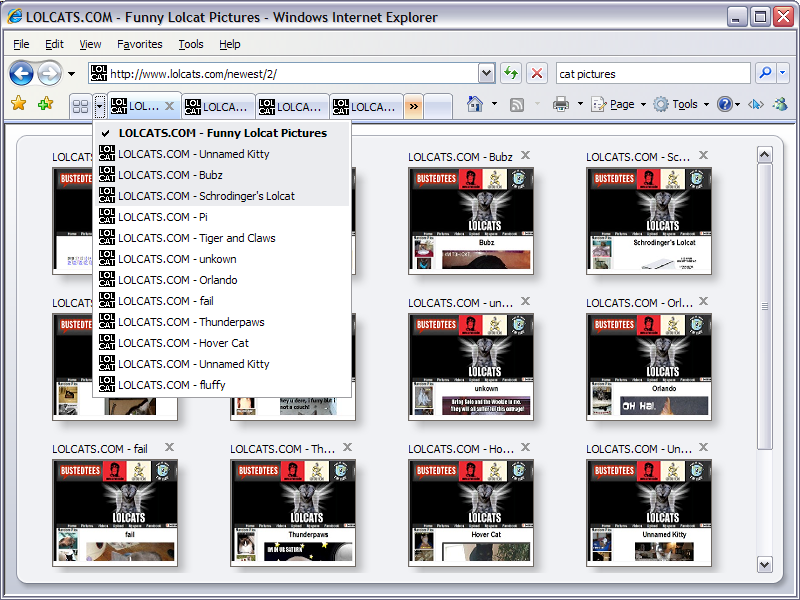Open the Help question mark icon

point(725,104)
